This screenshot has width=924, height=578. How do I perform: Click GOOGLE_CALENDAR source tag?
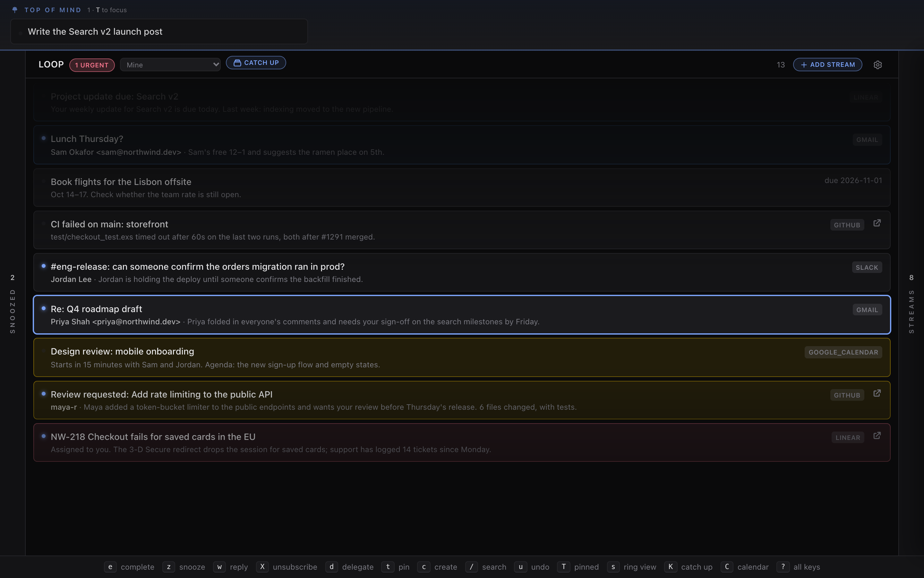click(843, 352)
